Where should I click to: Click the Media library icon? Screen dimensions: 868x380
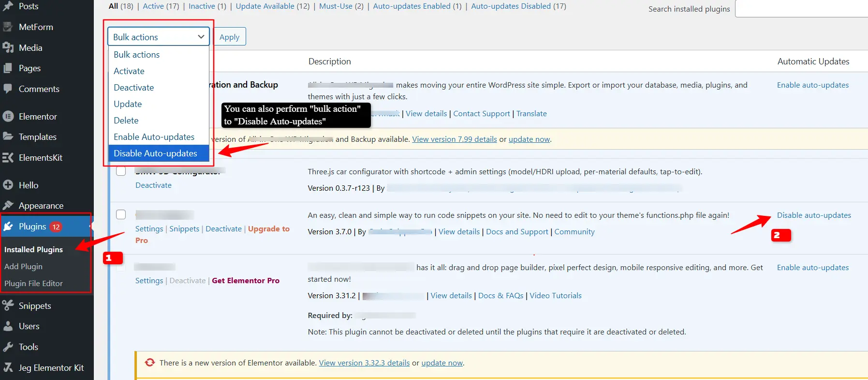pyautogui.click(x=8, y=47)
